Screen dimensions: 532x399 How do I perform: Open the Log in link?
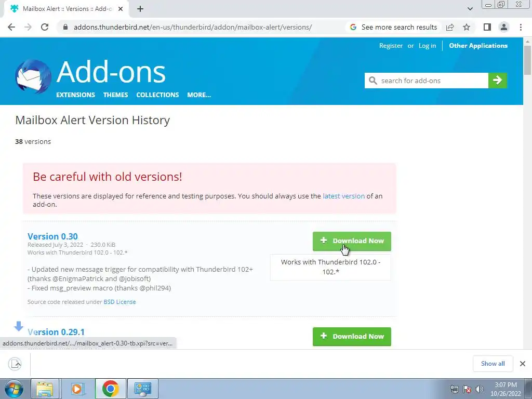tap(427, 46)
